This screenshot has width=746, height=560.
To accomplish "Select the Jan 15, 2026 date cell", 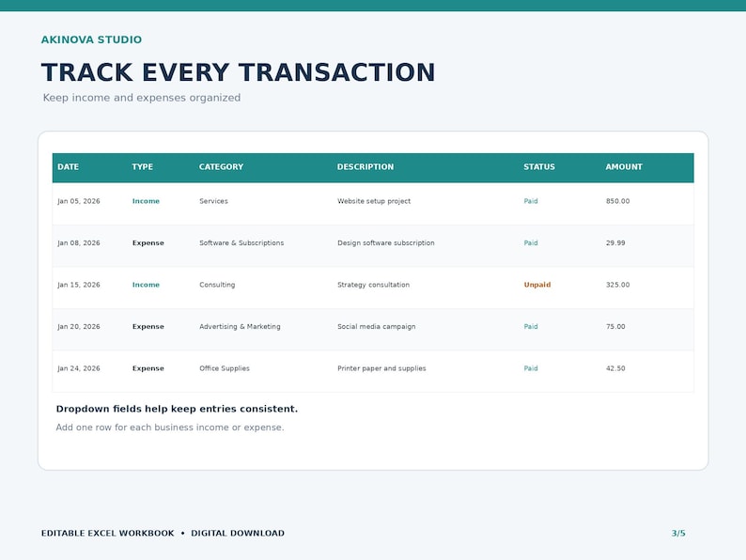I will (79, 285).
